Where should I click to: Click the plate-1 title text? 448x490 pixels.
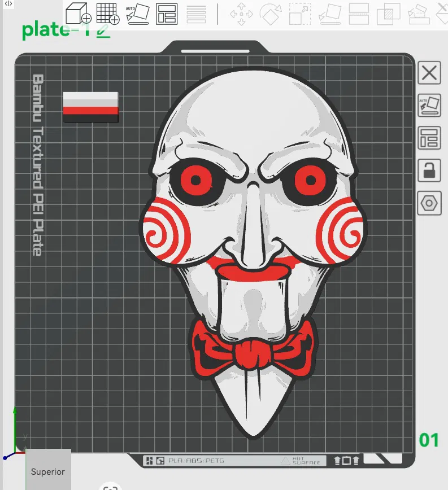click(x=56, y=30)
